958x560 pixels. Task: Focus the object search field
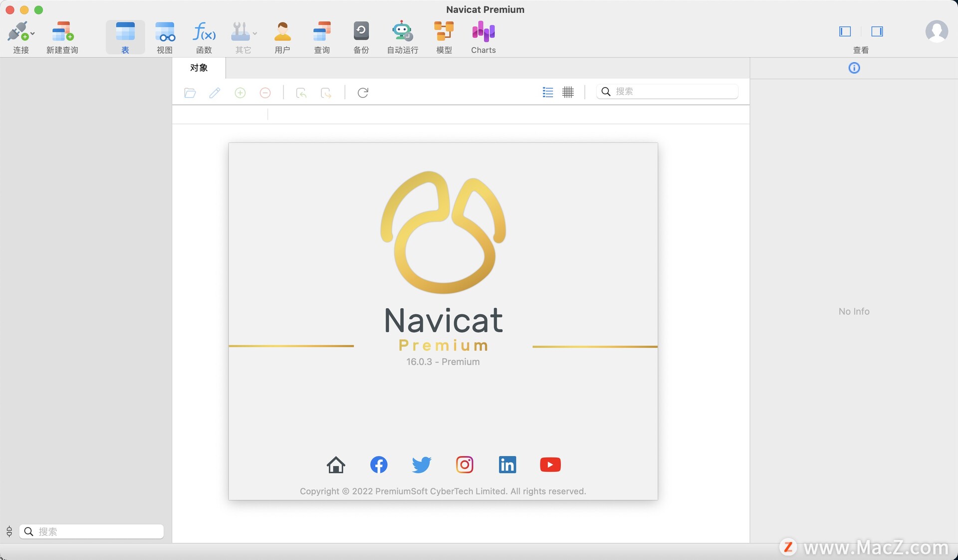click(667, 91)
